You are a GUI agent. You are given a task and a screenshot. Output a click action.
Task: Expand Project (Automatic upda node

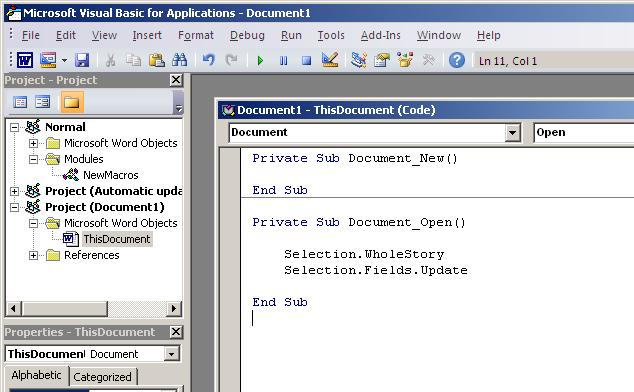click(14, 191)
